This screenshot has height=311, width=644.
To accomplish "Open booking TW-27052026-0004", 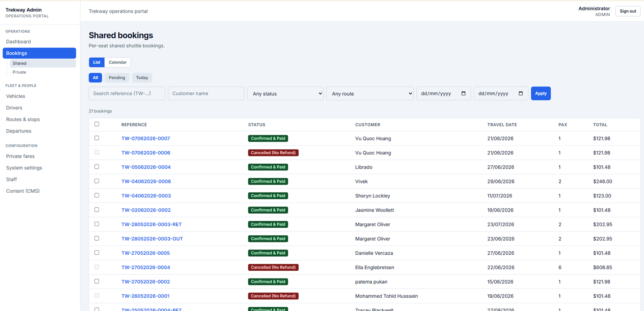I will tap(146, 268).
